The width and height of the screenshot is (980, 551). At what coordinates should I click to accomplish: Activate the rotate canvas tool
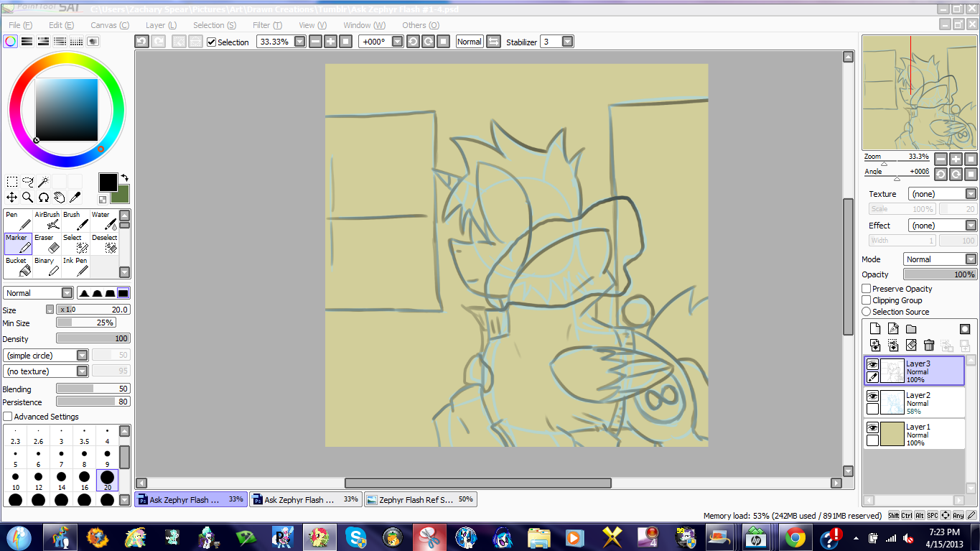(x=44, y=197)
